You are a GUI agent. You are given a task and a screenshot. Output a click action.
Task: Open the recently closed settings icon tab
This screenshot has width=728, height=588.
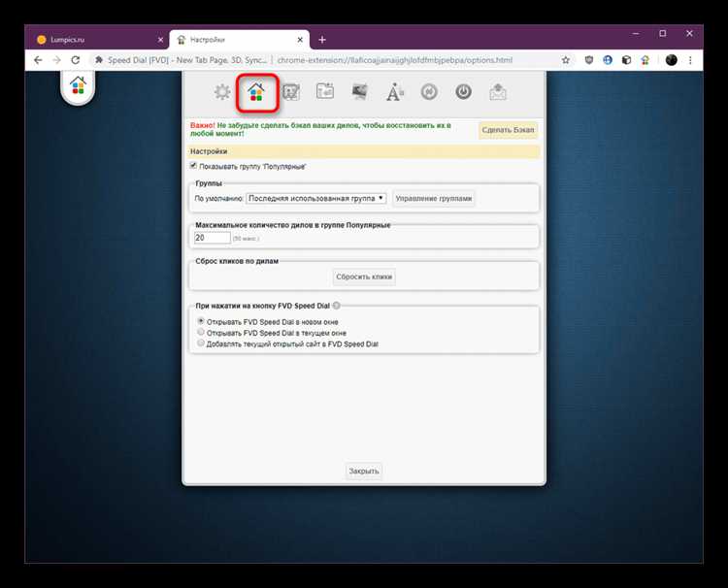pos(325,91)
